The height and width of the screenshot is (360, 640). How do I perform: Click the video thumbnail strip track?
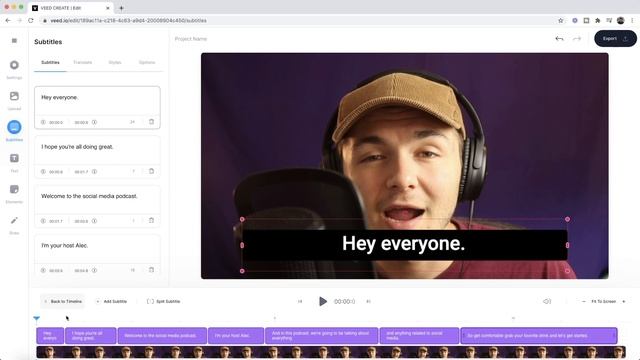[x=331, y=352]
